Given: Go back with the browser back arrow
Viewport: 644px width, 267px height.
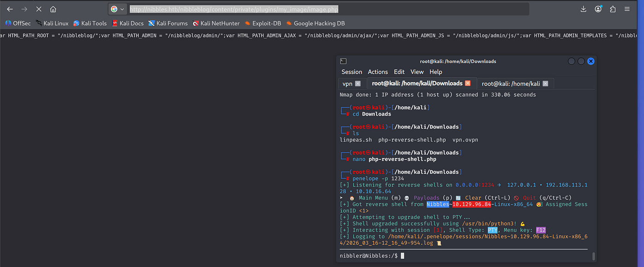Looking at the screenshot, I should 10,9.
